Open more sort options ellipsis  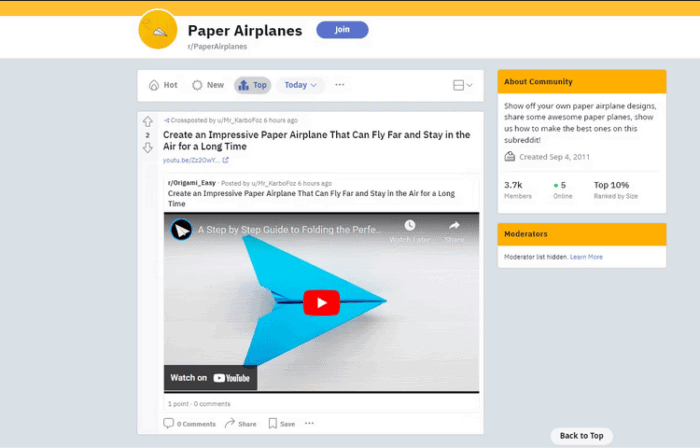pyautogui.click(x=339, y=85)
